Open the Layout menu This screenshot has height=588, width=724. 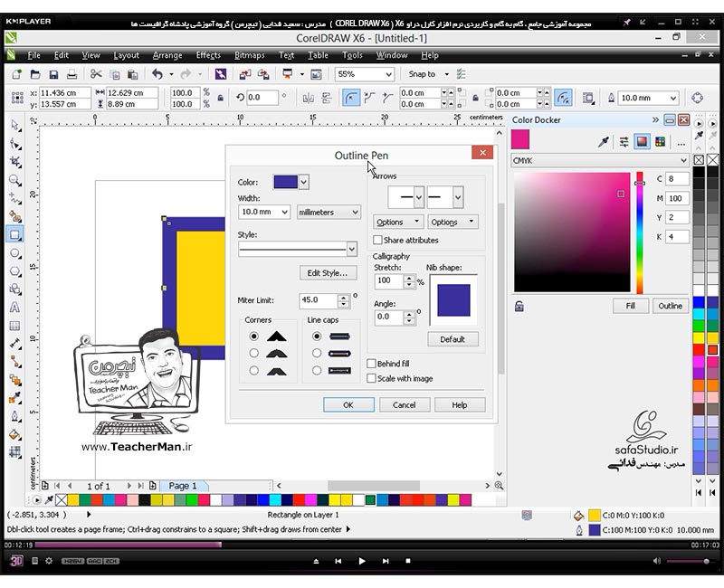point(126,55)
